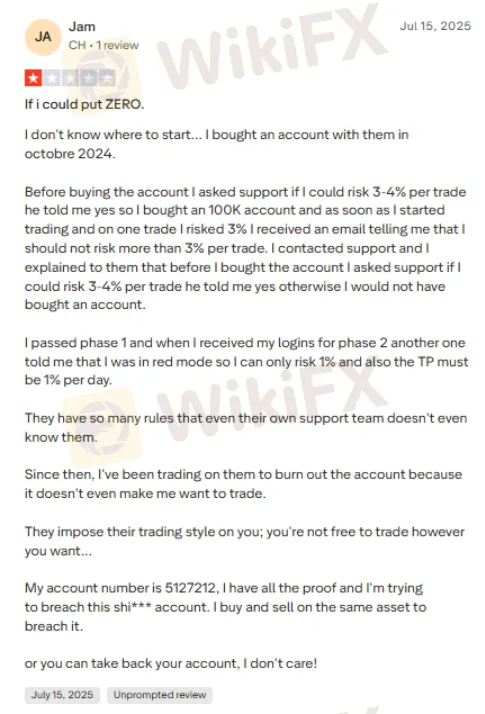Open reviewer name Jam profile

(82, 27)
